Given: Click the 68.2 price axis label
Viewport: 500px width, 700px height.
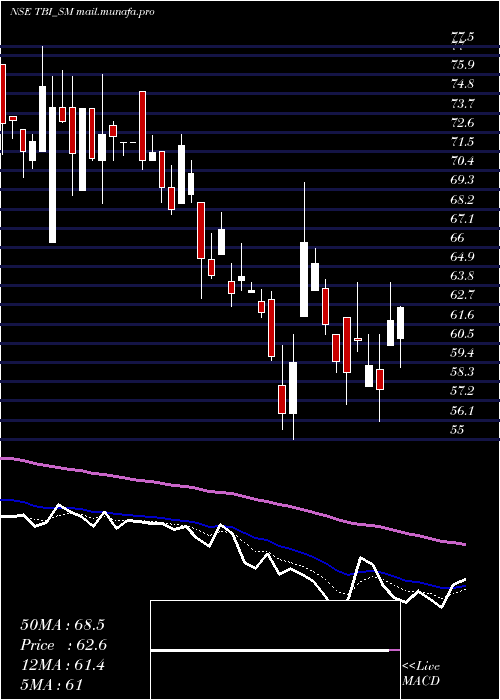Looking at the screenshot, I should (x=463, y=199).
